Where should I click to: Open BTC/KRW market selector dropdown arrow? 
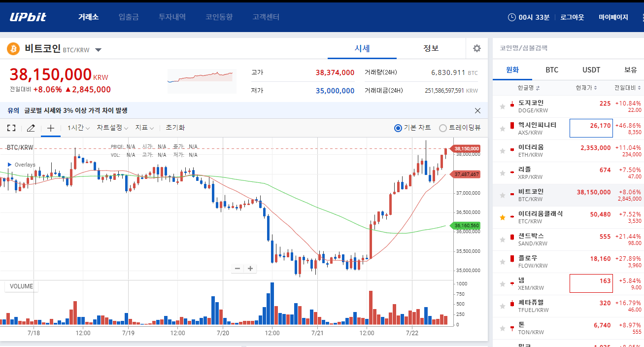98,50
